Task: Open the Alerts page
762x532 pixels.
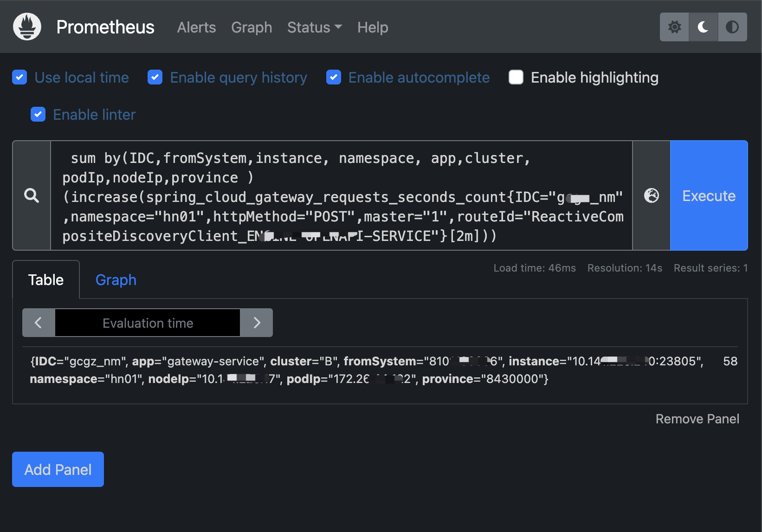Action: pyautogui.click(x=197, y=27)
